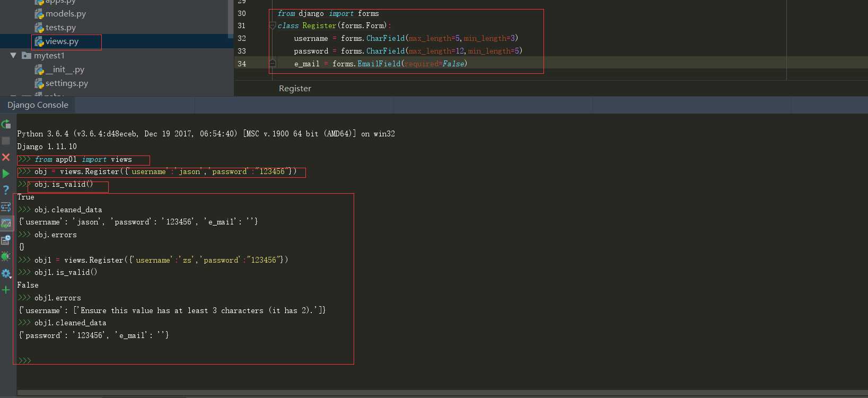
Task: Click the Rerun console icon
Action: pos(6,124)
